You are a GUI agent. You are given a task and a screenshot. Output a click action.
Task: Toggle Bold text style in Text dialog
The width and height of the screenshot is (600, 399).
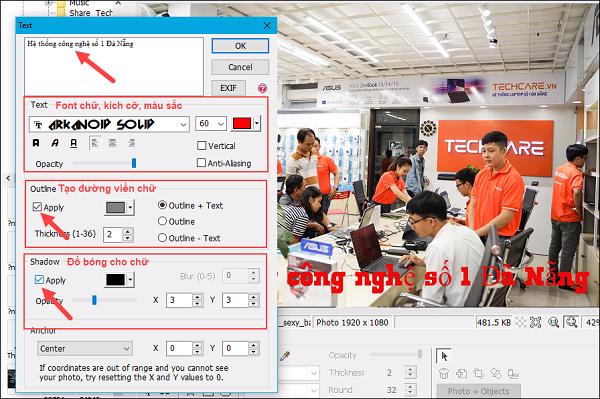[x=36, y=143]
